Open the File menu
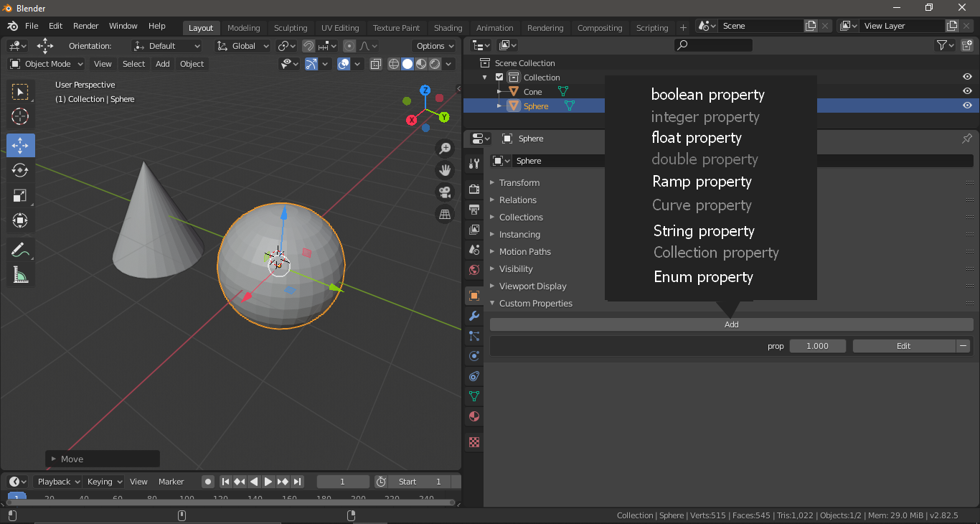Image resolution: width=980 pixels, height=524 pixels. [32, 26]
